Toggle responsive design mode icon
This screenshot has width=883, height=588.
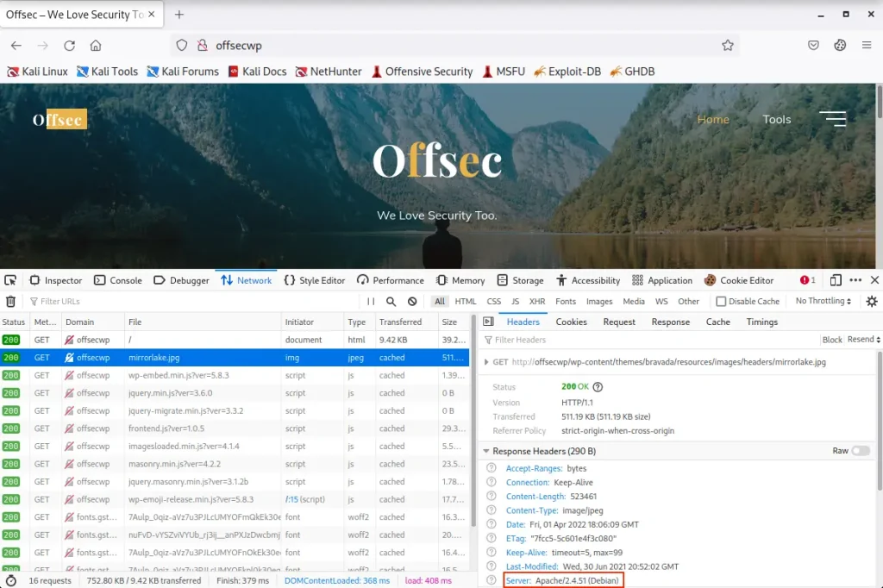836,280
